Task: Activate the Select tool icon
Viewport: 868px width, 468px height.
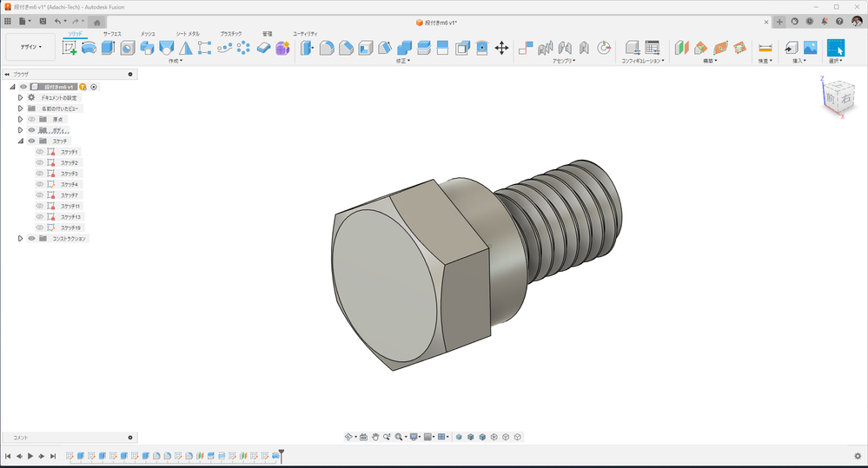Action: [x=836, y=48]
